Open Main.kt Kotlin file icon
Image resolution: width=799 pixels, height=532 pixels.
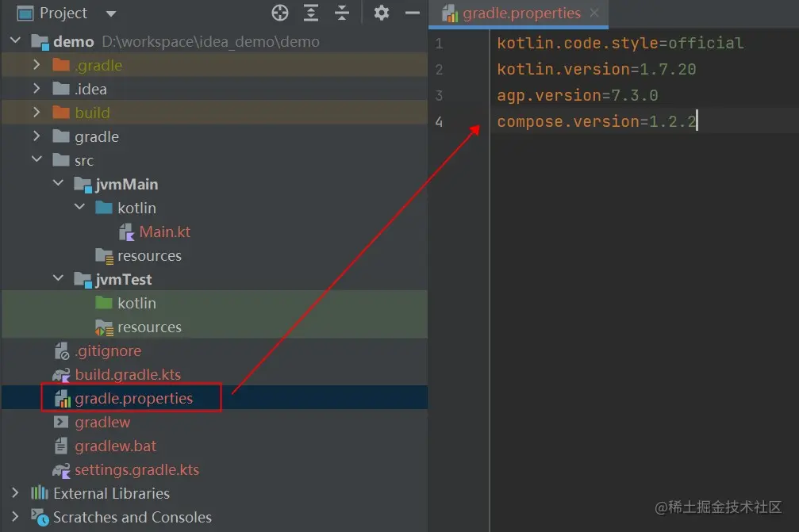click(x=126, y=232)
